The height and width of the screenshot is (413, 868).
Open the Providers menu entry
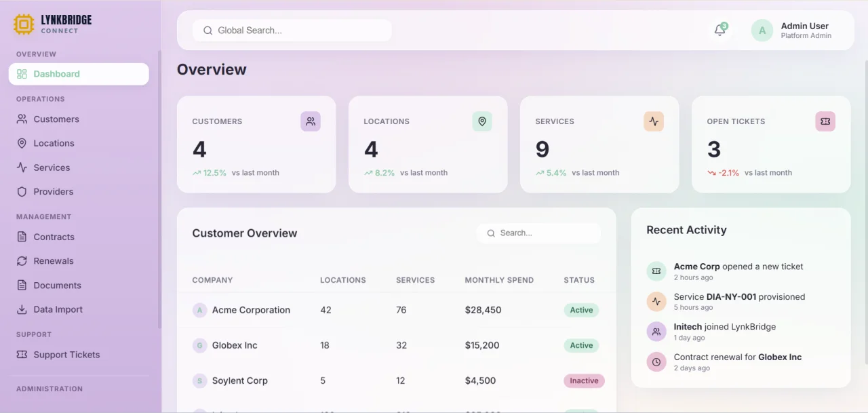point(79,192)
